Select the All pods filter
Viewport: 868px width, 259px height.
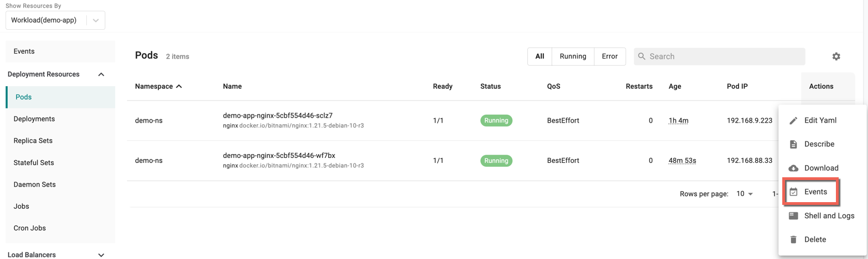(x=539, y=56)
